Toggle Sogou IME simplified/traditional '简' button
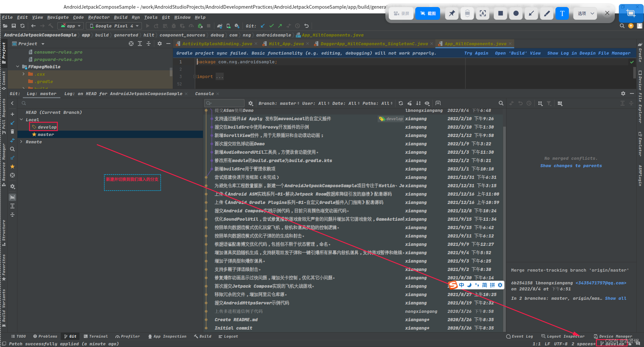Image resolution: width=644 pixels, height=347 pixels. (484, 285)
